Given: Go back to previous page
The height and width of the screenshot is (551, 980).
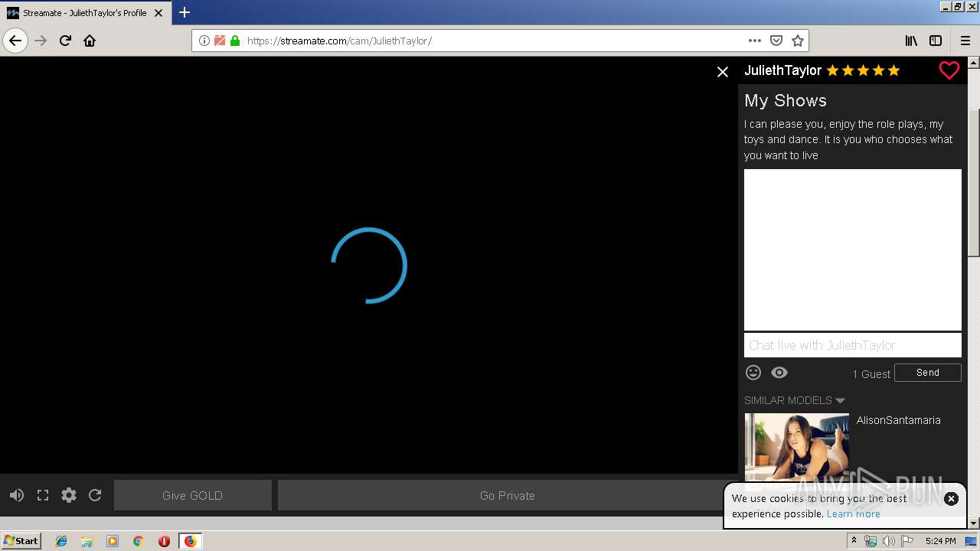Looking at the screenshot, I should (15, 41).
